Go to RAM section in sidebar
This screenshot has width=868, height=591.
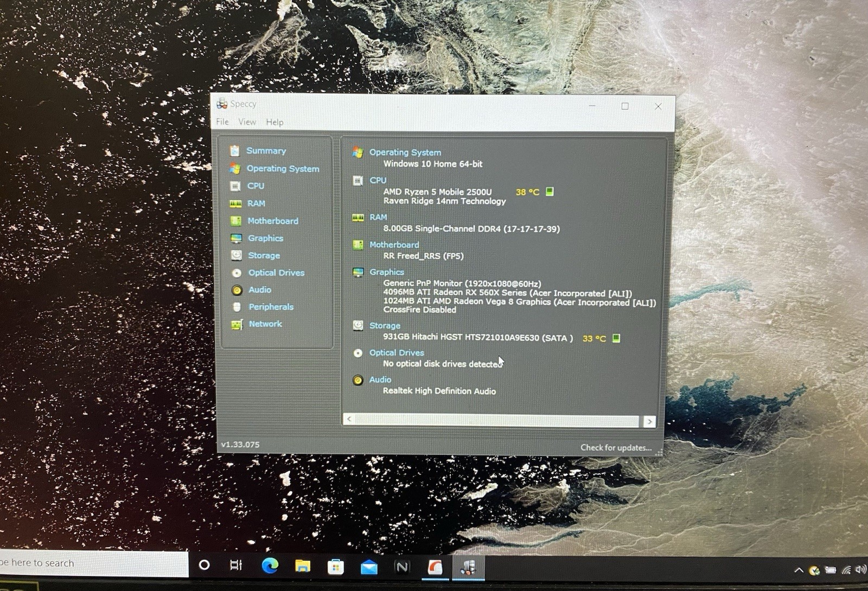tap(256, 203)
